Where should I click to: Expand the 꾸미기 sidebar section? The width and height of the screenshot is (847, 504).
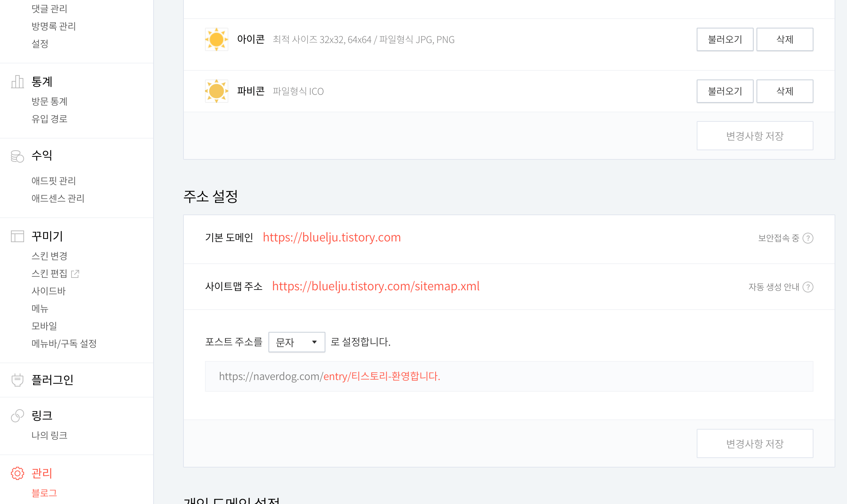pyautogui.click(x=47, y=236)
